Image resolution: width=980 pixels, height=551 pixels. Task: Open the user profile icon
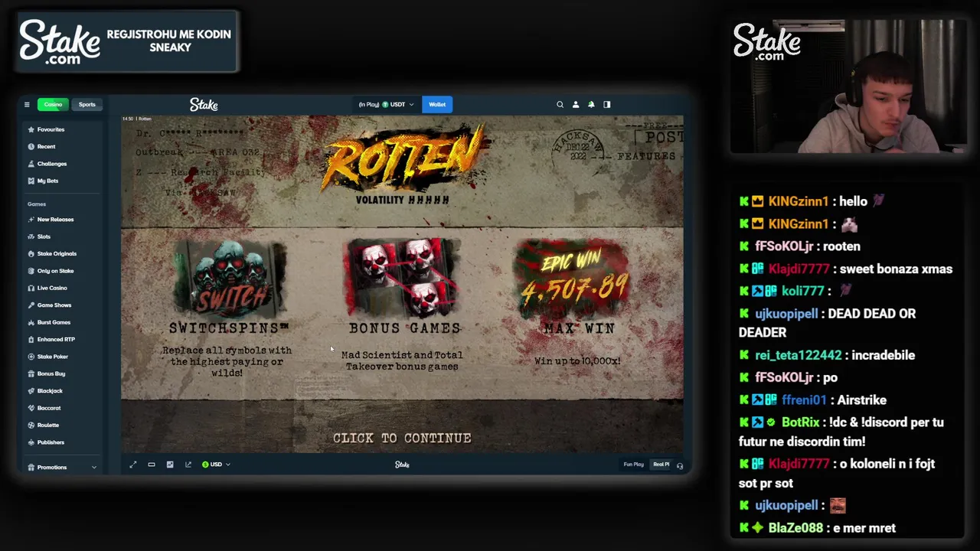click(x=576, y=104)
